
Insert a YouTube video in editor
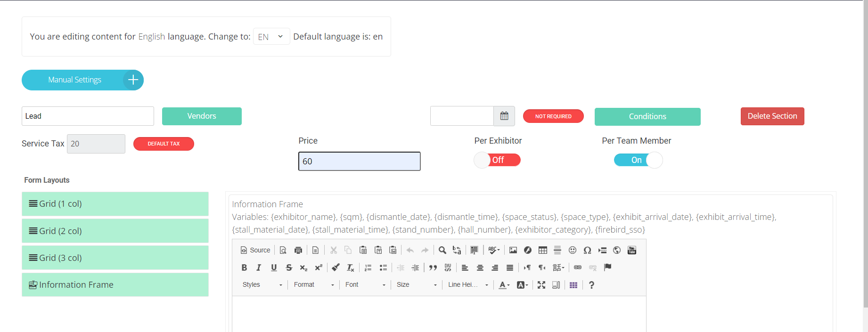(632, 250)
